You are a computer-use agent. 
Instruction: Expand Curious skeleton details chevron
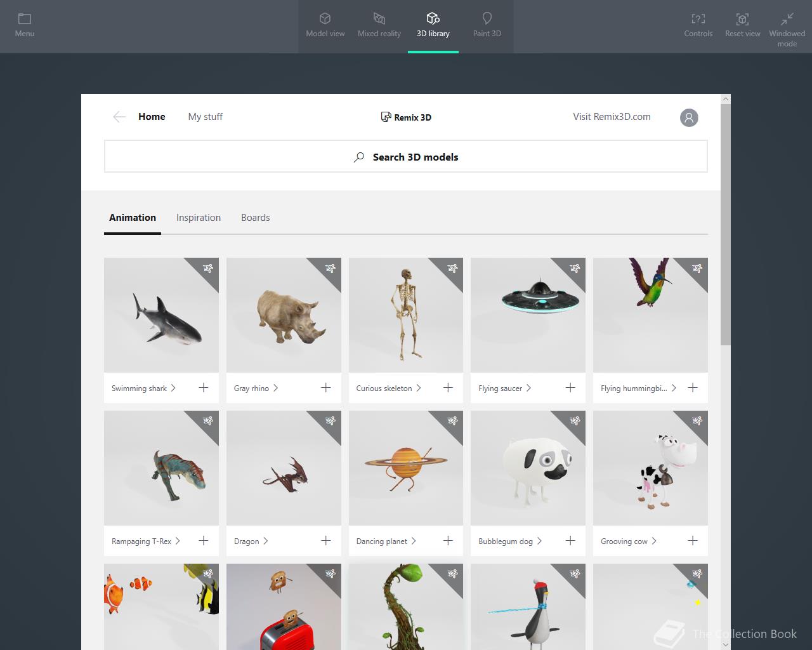[419, 388]
